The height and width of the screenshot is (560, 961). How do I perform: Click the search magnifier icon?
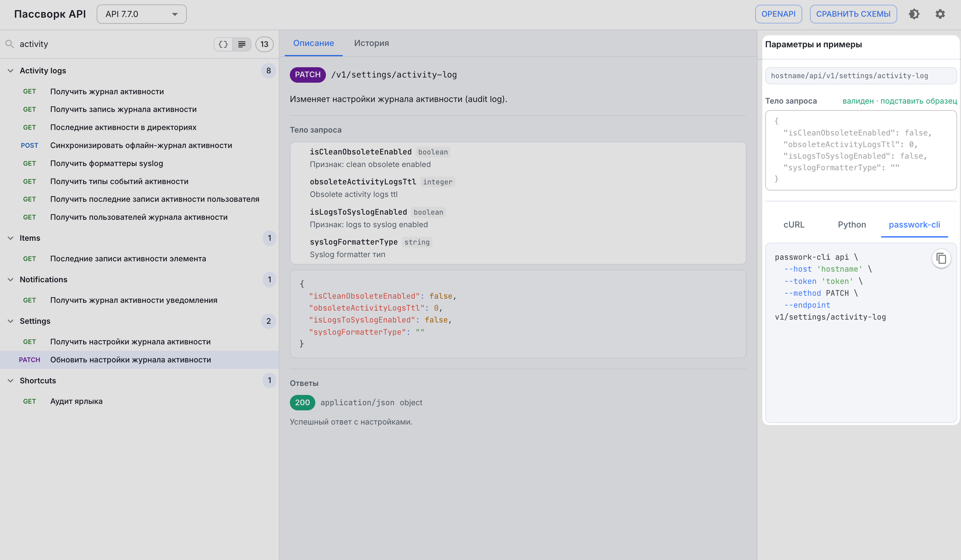[x=10, y=44]
